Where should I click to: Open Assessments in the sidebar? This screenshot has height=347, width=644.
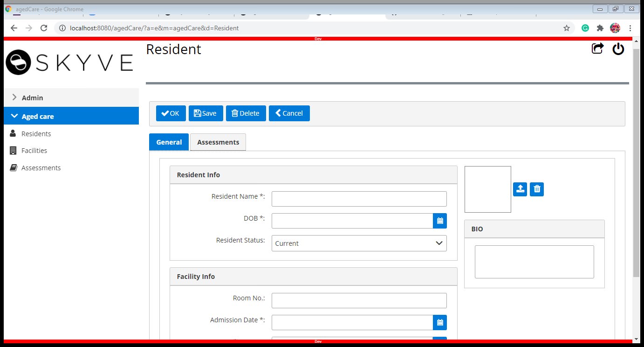pos(41,168)
